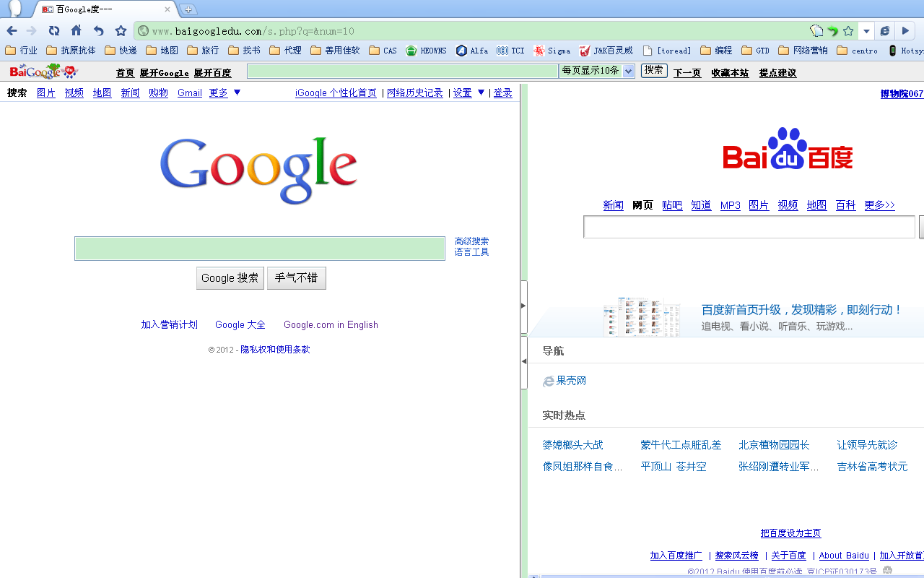Close the 百Google度 tab

point(167,9)
